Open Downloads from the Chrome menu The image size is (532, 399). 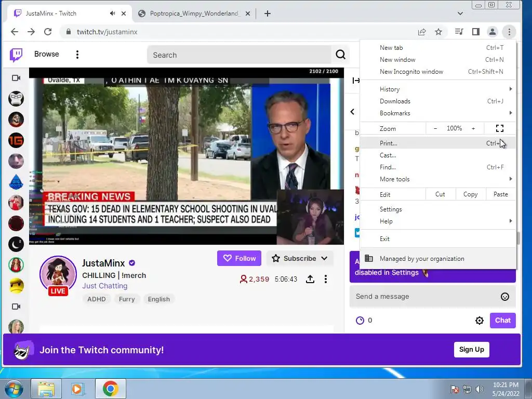pos(437,101)
